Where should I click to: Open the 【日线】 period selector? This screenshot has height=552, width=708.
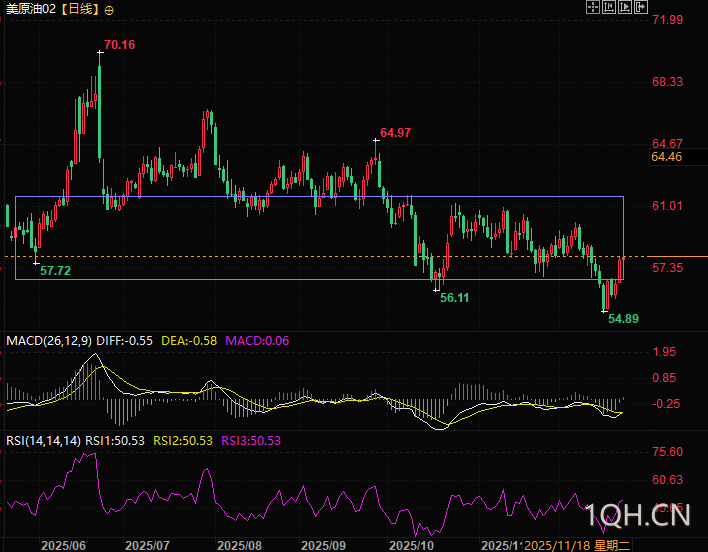[x=80, y=9]
